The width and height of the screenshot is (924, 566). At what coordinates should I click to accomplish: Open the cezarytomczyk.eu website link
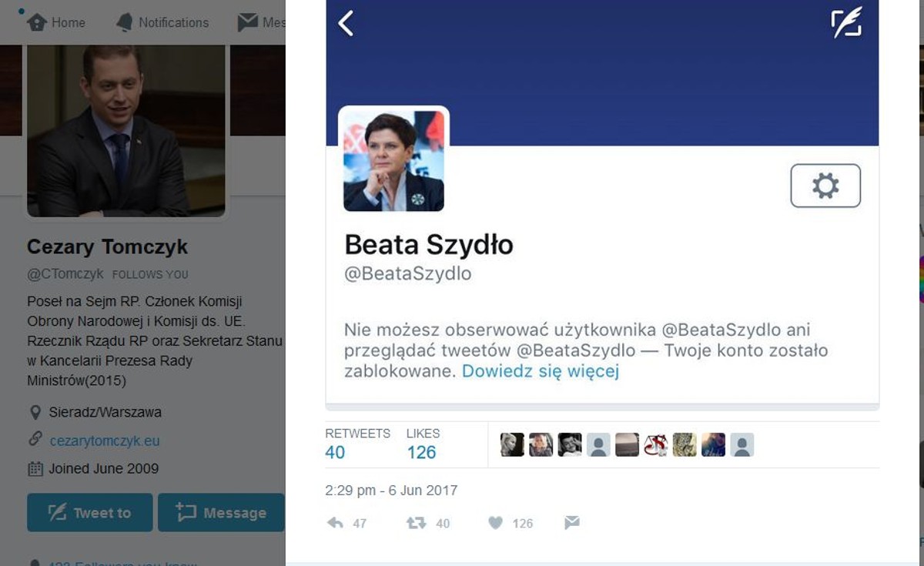click(x=105, y=440)
